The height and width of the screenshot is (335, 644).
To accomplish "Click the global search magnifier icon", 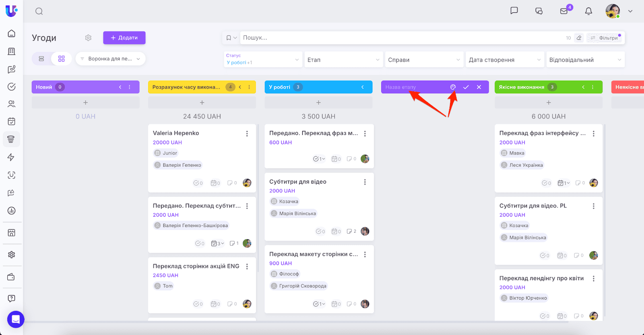I will pos(39,11).
